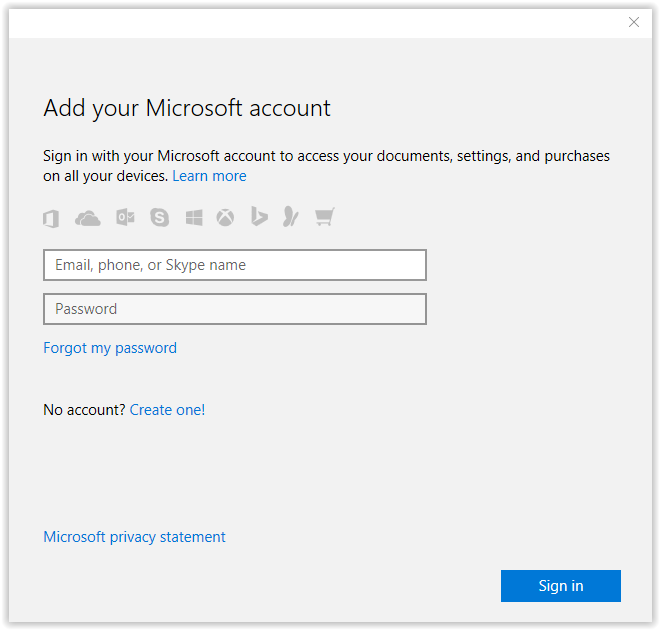
Task: Click the OneDrive cloud icon
Action: tap(88, 218)
